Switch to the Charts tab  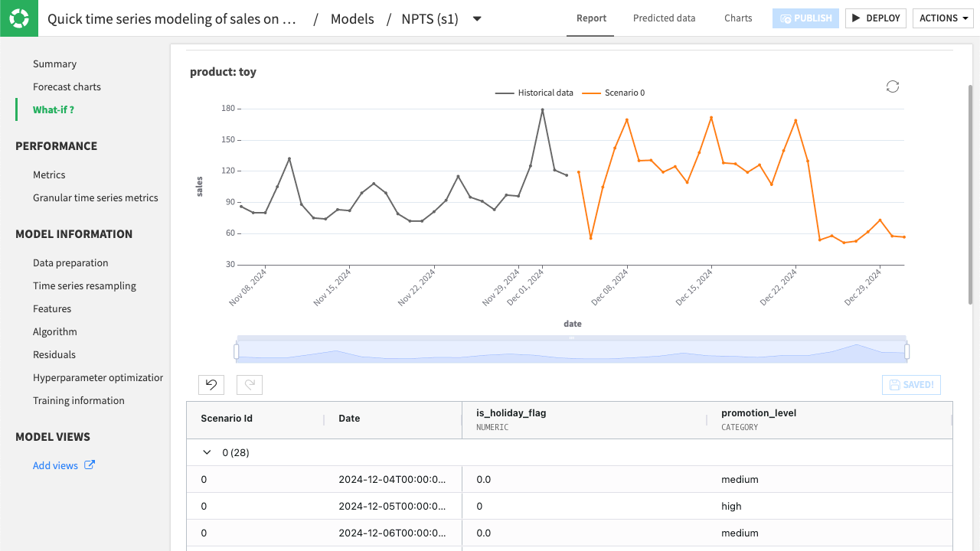tap(737, 18)
